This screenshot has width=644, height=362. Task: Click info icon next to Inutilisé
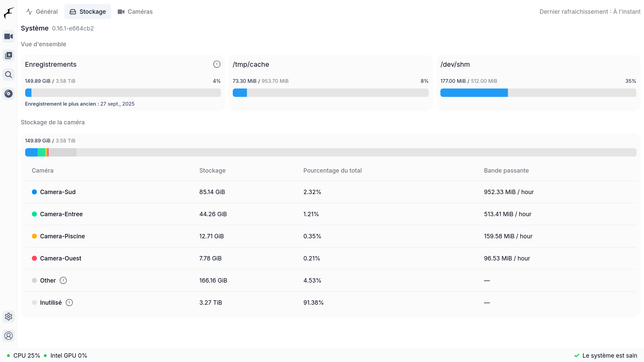pos(69,303)
